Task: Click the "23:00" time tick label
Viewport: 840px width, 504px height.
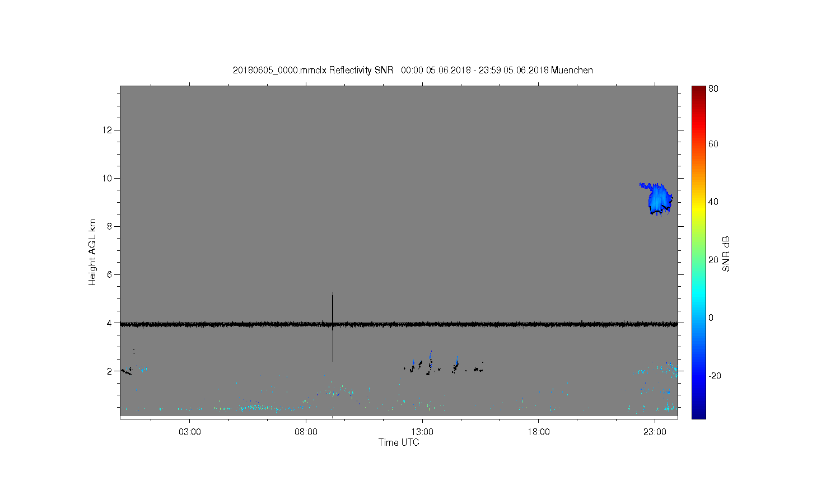Action: click(x=655, y=432)
